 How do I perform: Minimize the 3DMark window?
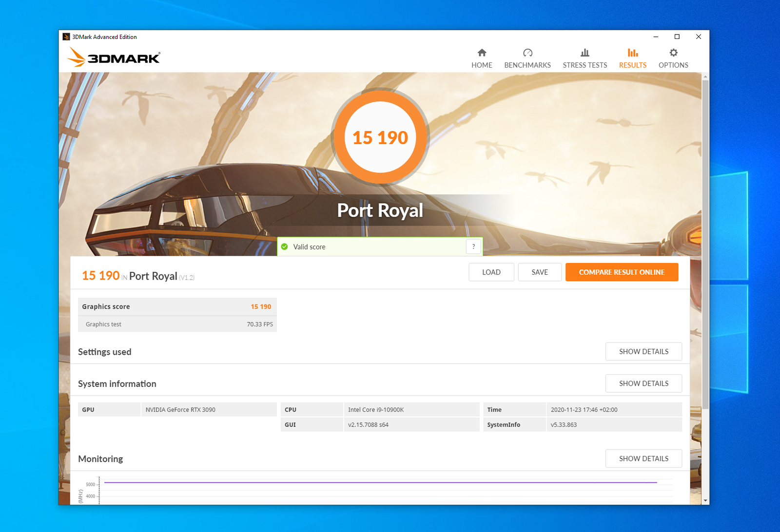(656, 37)
